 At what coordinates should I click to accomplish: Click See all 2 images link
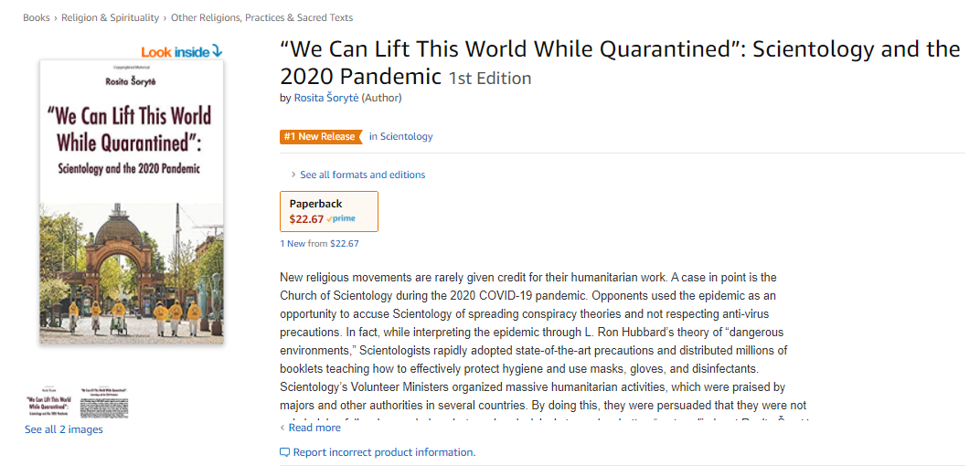[x=64, y=429]
